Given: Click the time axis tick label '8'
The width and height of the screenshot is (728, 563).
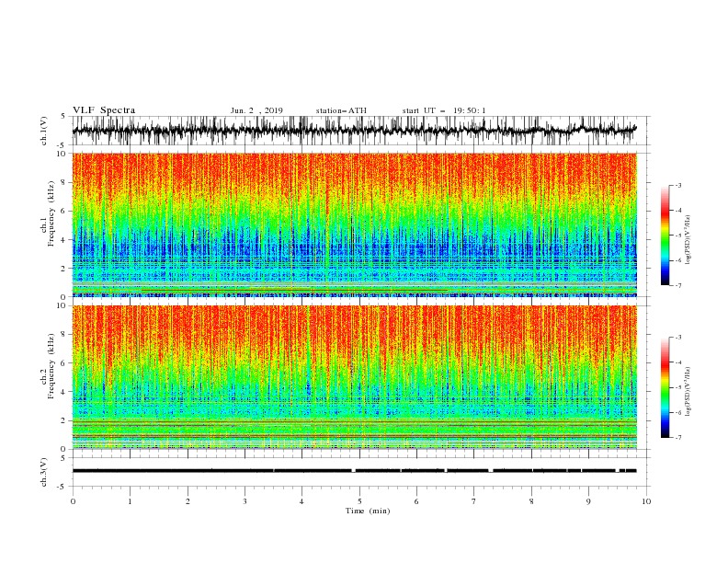Looking at the screenshot, I should coord(531,501).
